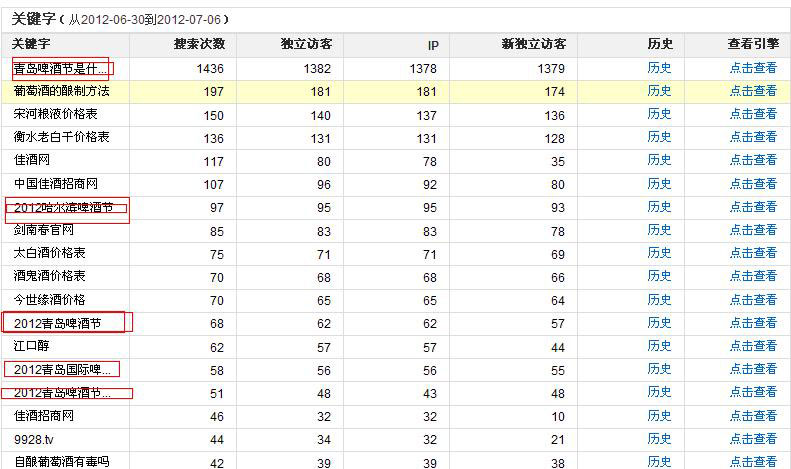This screenshot has width=791, height=469.
Task: Click the 新独立访客 column header
Action: tap(533, 44)
